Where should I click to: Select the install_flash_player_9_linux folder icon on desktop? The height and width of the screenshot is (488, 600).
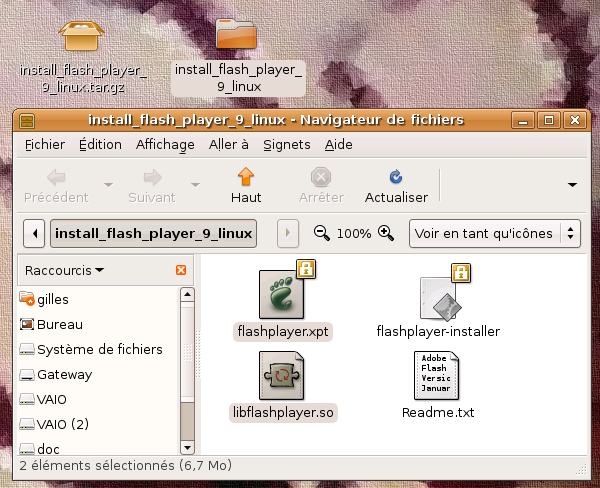tap(236, 34)
